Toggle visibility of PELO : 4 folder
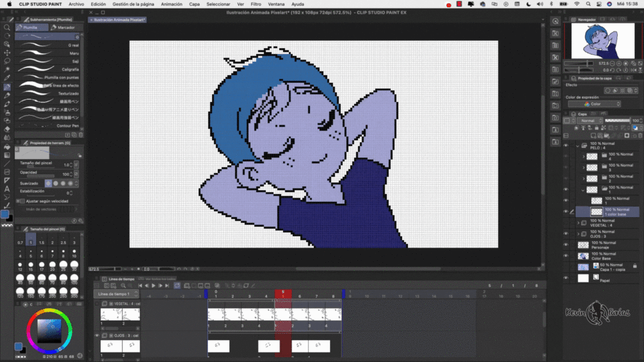The width and height of the screenshot is (644, 362). point(566,145)
